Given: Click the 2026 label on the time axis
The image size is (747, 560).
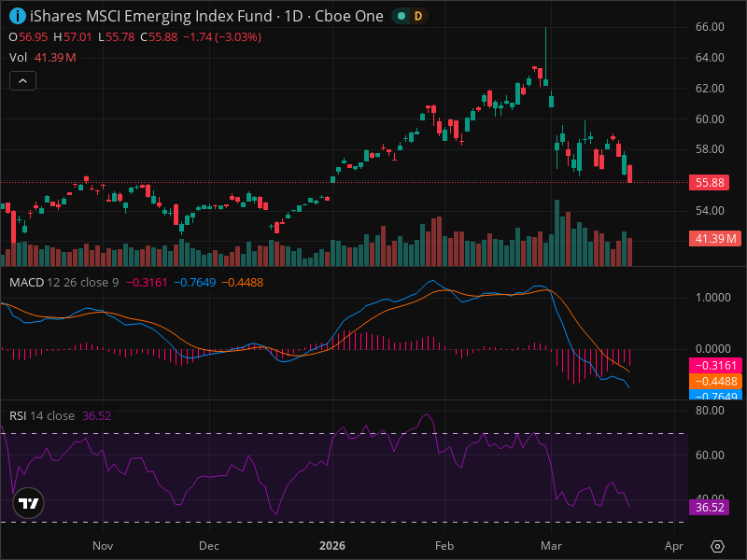Looking at the screenshot, I should tap(332, 546).
